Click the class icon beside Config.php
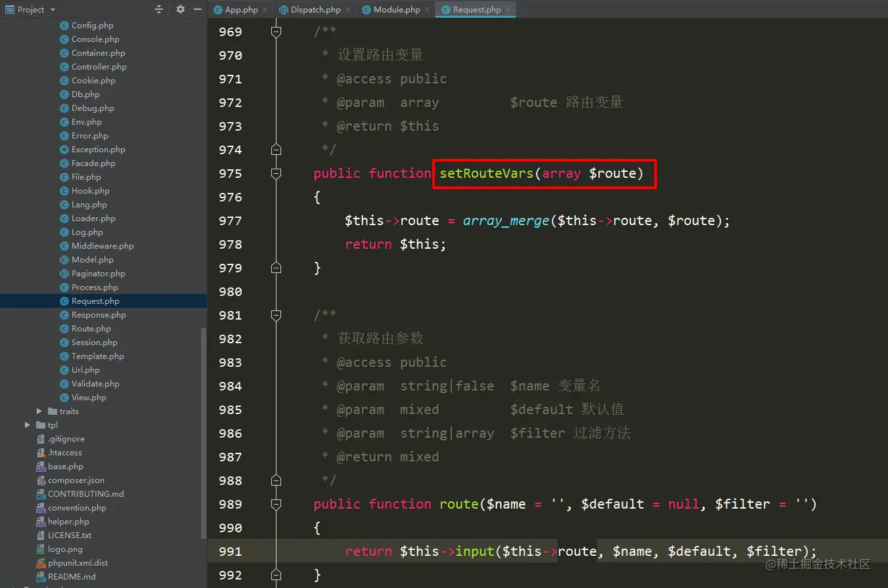This screenshot has height=588, width=888. click(64, 26)
